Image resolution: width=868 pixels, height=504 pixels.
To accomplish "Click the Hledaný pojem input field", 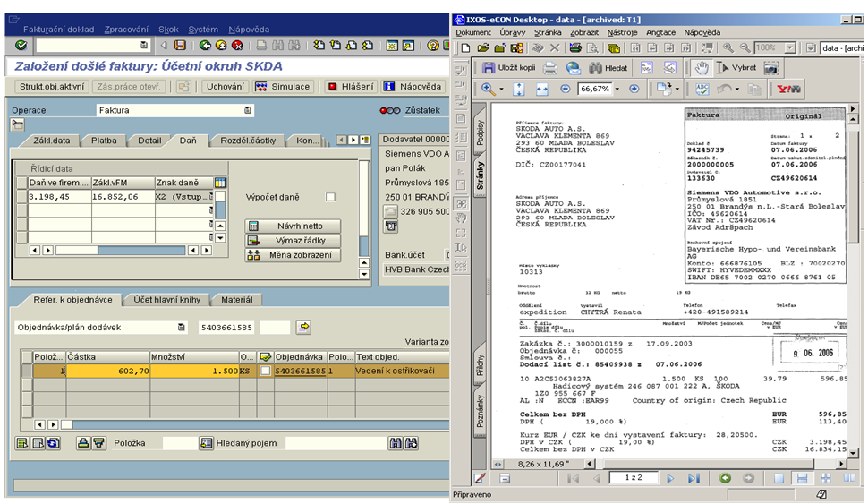I will (x=337, y=443).
